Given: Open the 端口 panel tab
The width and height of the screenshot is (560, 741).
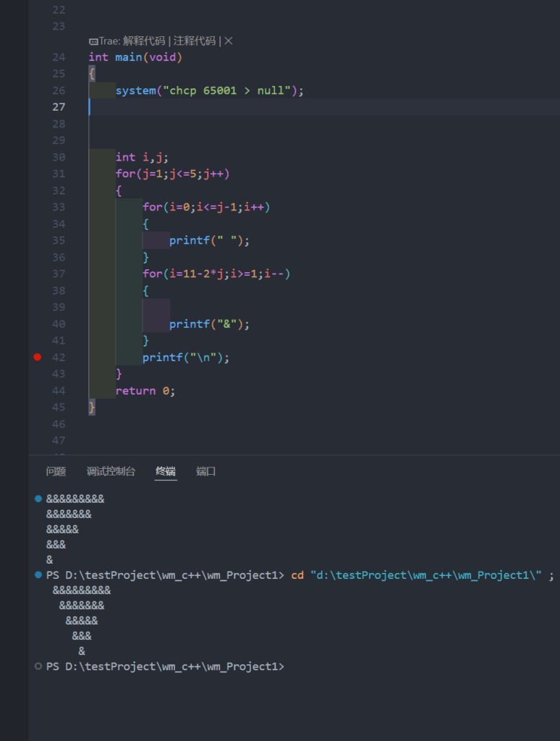Looking at the screenshot, I should [206, 471].
